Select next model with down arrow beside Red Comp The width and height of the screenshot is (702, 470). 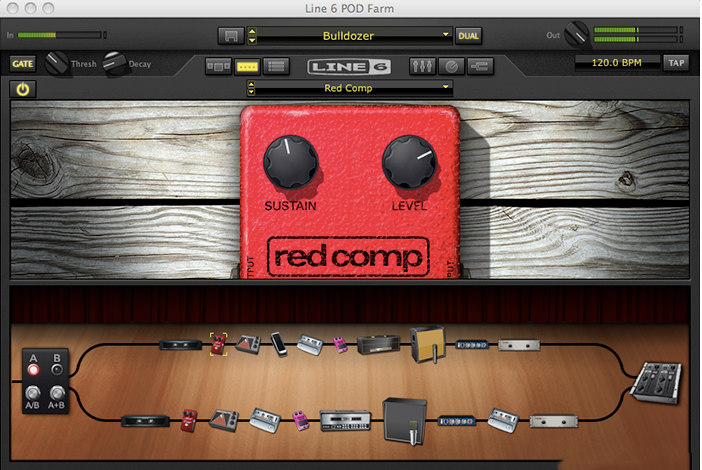click(251, 92)
